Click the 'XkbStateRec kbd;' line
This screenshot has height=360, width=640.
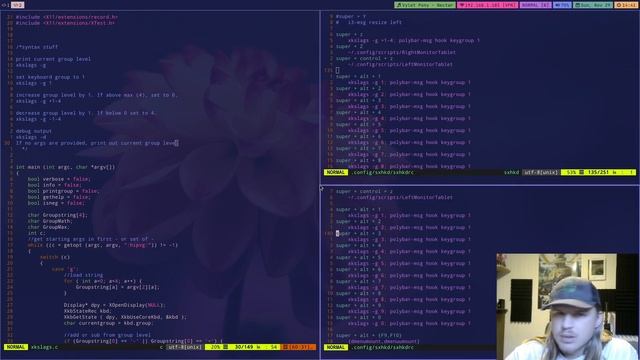coord(87,311)
